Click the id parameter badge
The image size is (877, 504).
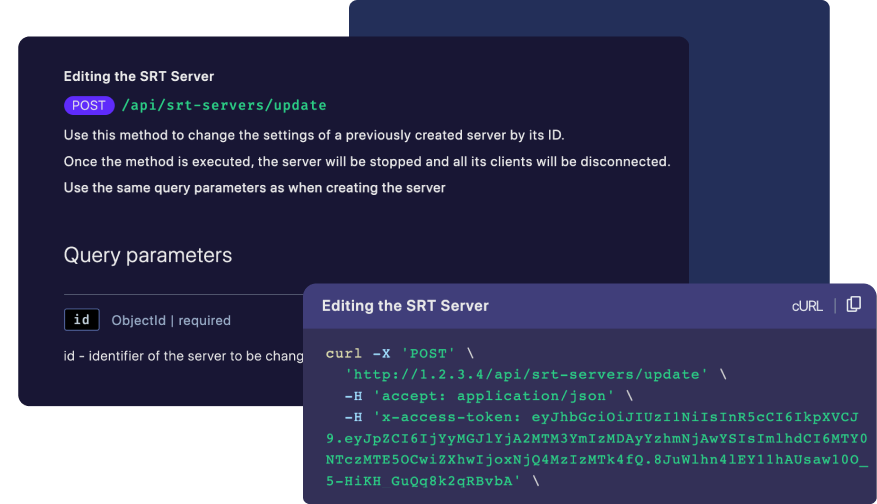tap(82, 320)
